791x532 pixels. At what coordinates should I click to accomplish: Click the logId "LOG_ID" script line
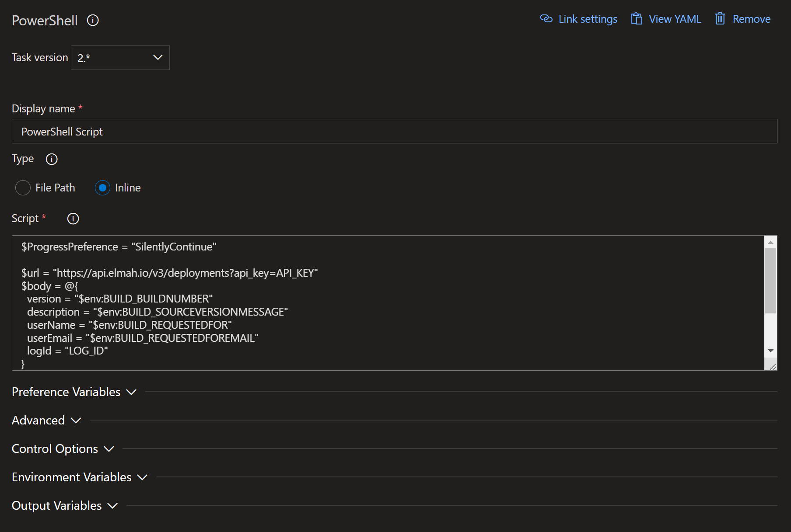pos(67,351)
